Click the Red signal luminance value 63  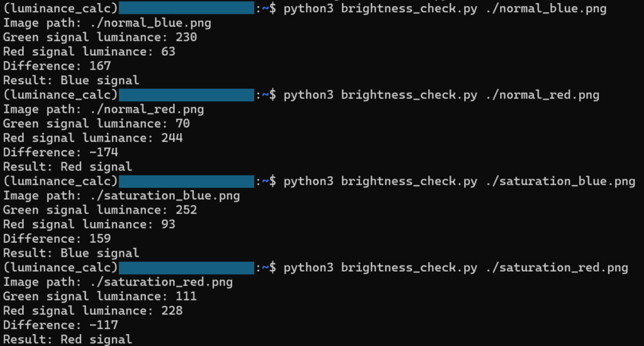168,52
